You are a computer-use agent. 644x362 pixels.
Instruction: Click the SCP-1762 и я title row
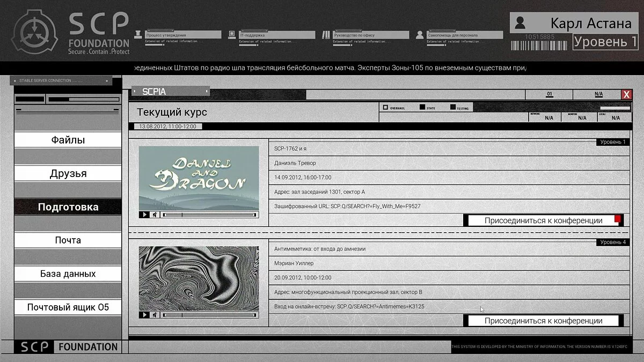[449, 149]
